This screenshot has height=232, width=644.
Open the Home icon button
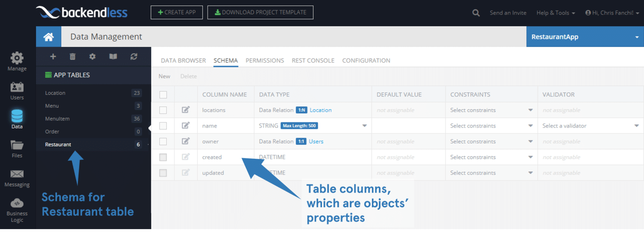(x=49, y=37)
